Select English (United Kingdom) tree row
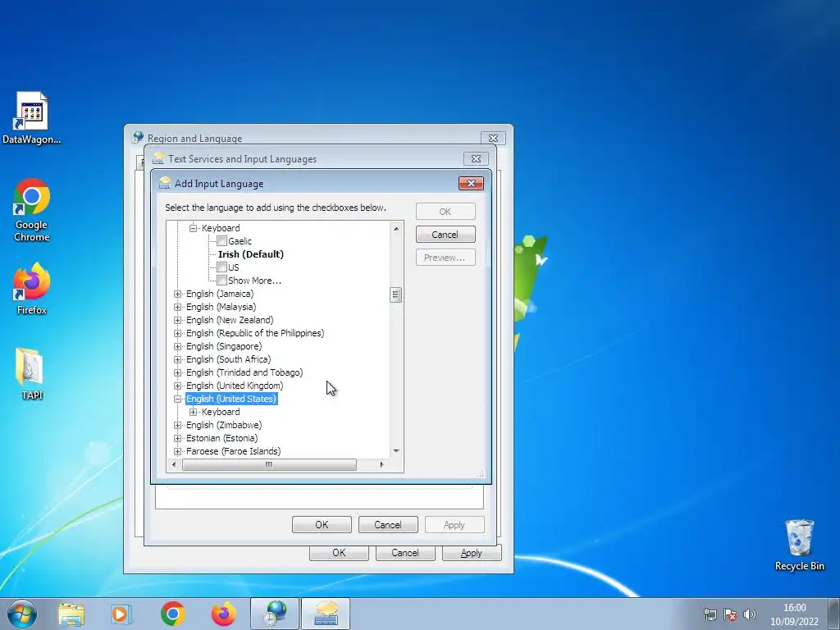Image resolution: width=840 pixels, height=630 pixels. (235, 386)
